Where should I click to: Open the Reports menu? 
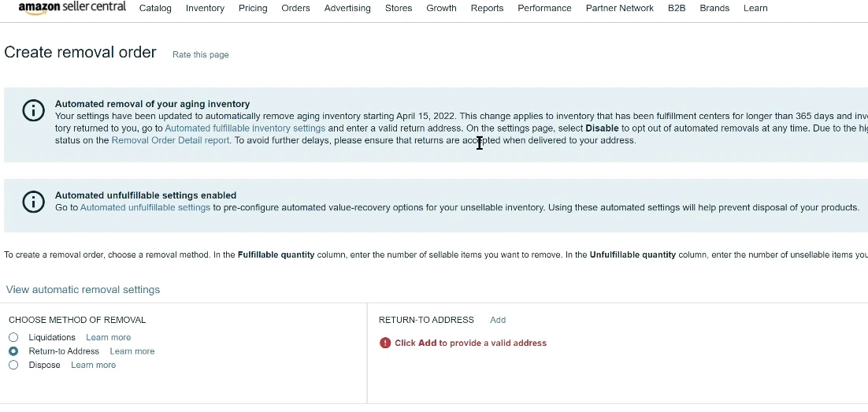pyautogui.click(x=487, y=9)
